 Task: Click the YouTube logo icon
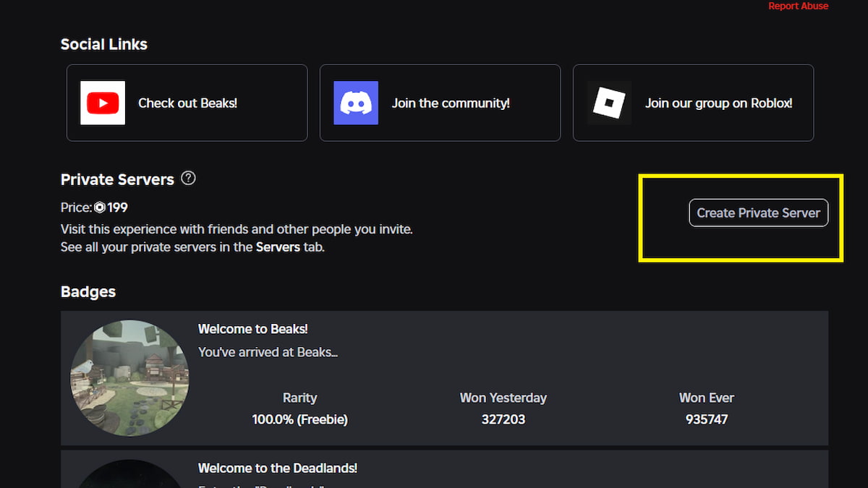[102, 103]
